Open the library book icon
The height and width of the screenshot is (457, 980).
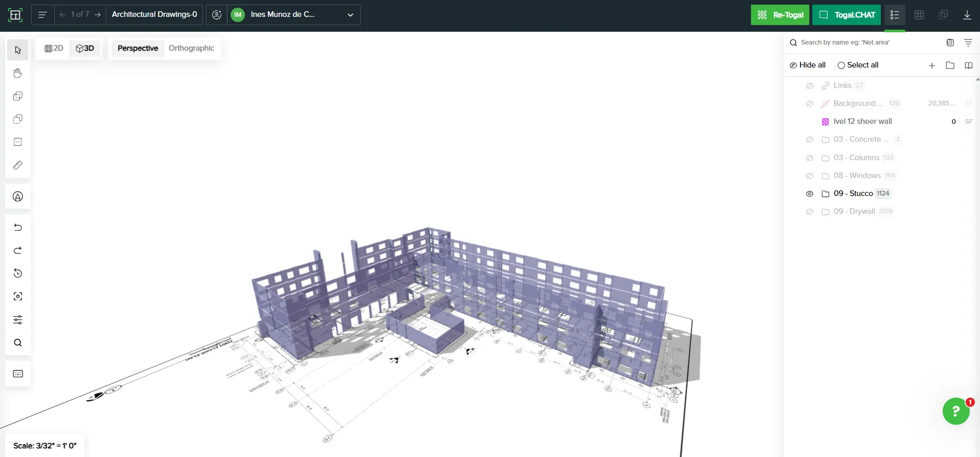click(x=968, y=66)
